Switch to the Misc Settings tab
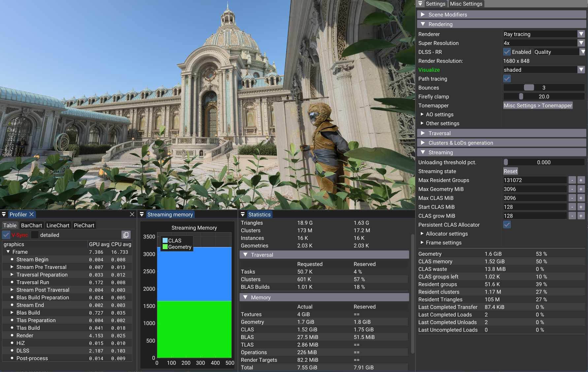 [x=466, y=4]
